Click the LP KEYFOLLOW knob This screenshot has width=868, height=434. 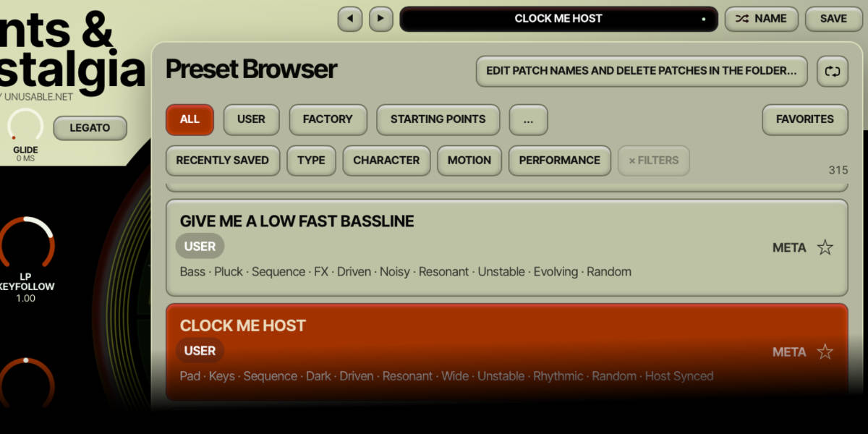[x=25, y=242]
